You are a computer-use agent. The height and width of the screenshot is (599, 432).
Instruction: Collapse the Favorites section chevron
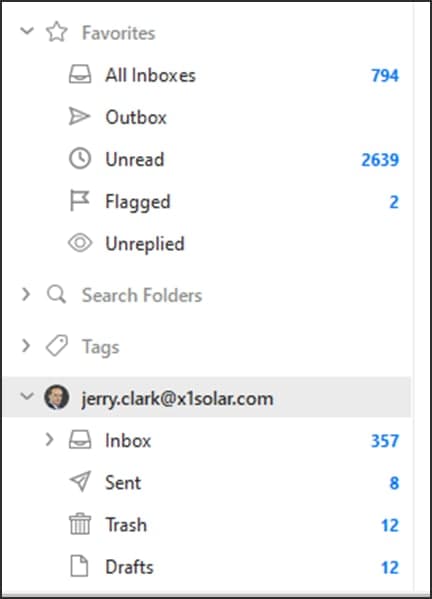[27, 31]
